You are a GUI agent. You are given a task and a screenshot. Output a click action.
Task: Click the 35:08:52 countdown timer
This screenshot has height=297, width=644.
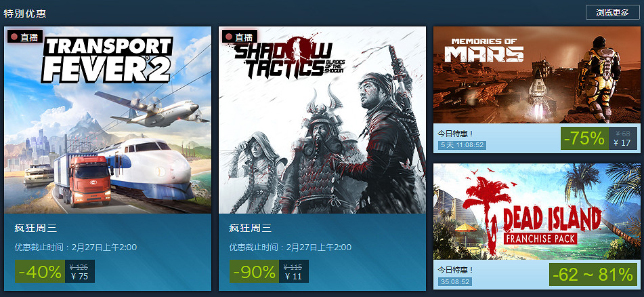[x=454, y=282]
